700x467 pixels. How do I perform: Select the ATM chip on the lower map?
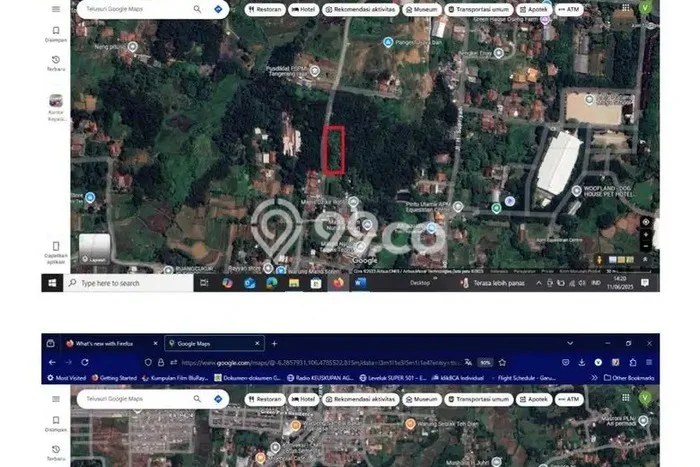[569, 399]
